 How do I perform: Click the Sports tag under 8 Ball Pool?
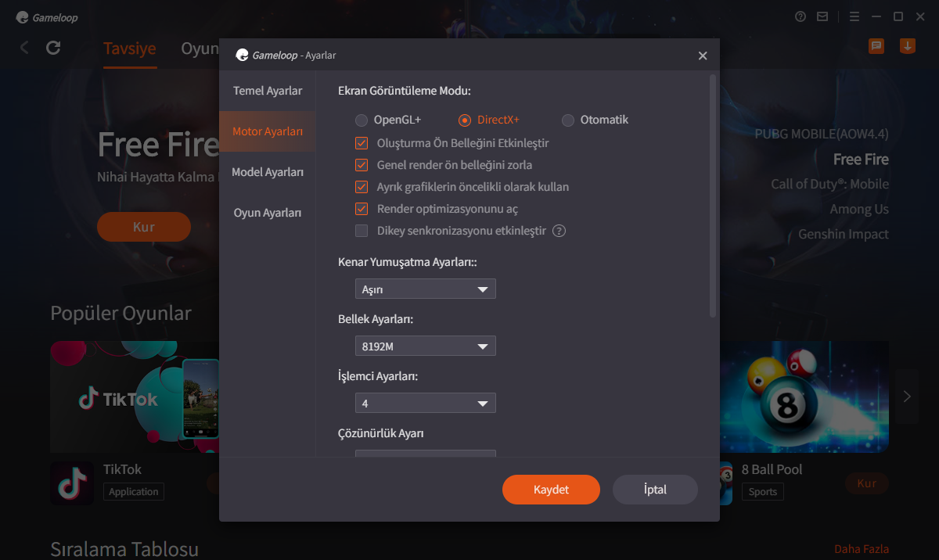pos(763,492)
